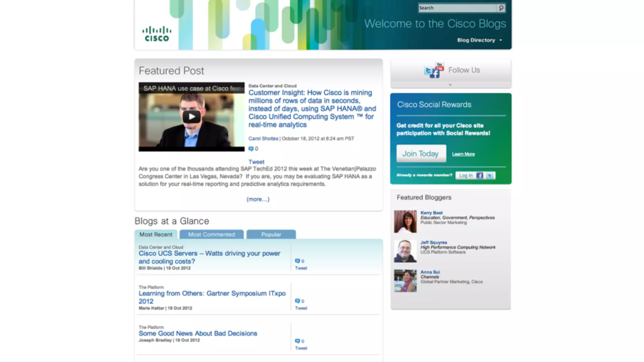Viewport: 644px width, 362px height.
Task: Click comment bubble icon under featured post
Action: tap(251, 149)
